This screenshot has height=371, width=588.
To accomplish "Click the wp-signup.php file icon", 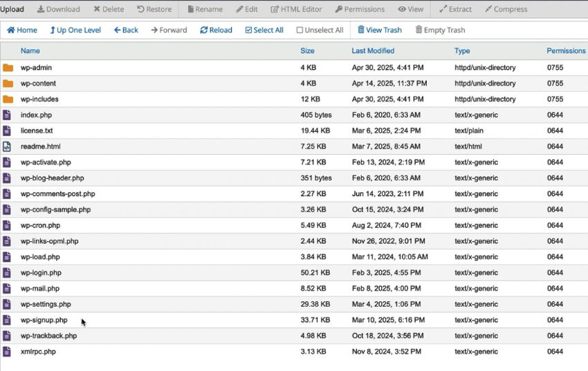I will [7, 320].
